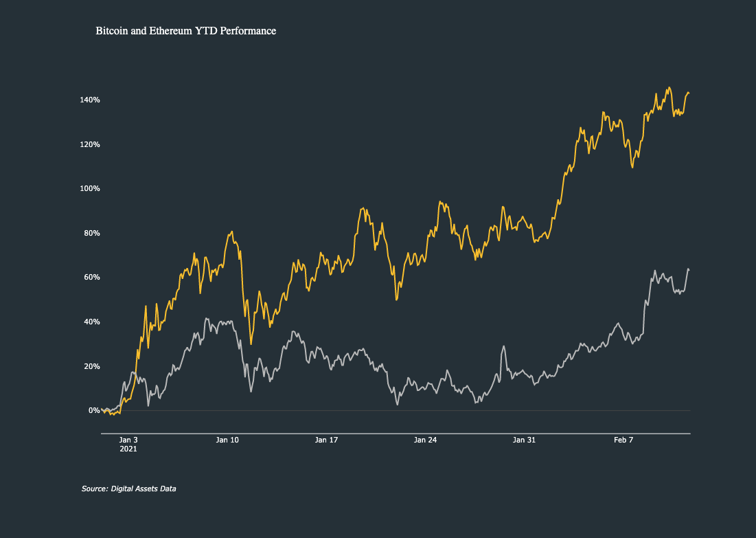Screen dimensions: 756x538
Task: Click the '100%' y-axis label
Action: 90,189
